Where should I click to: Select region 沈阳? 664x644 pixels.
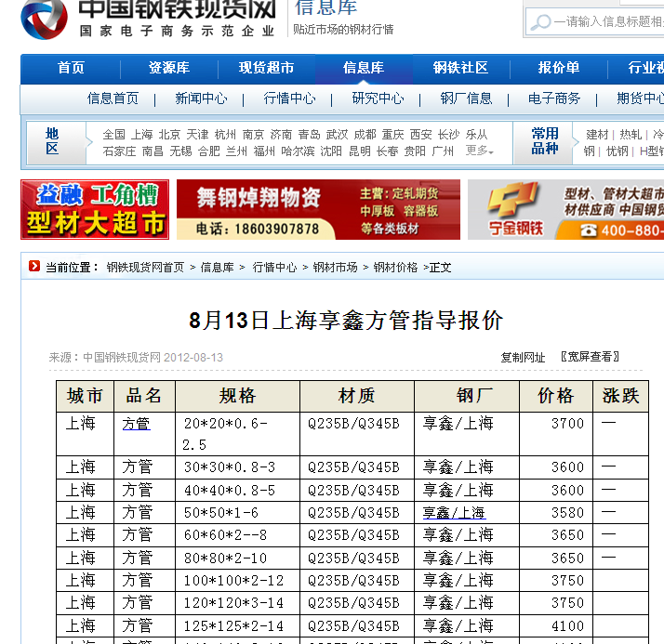tap(331, 151)
